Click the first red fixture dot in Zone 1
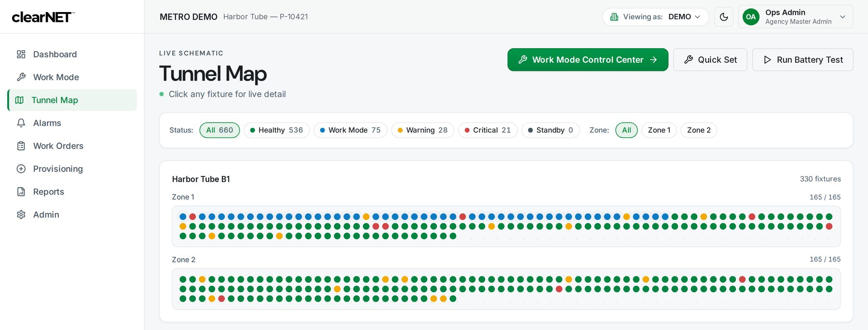Screen dimensions: 868x330 click(192, 217)
